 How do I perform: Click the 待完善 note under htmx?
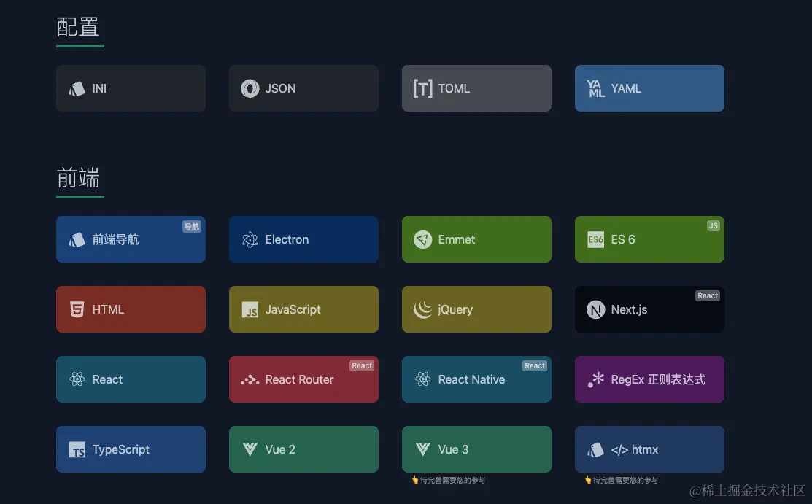pos(622,480)
